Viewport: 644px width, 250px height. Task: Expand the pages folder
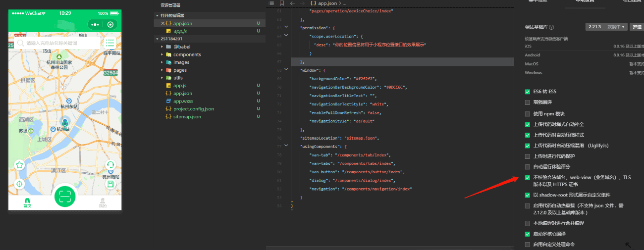click(162, 70)
